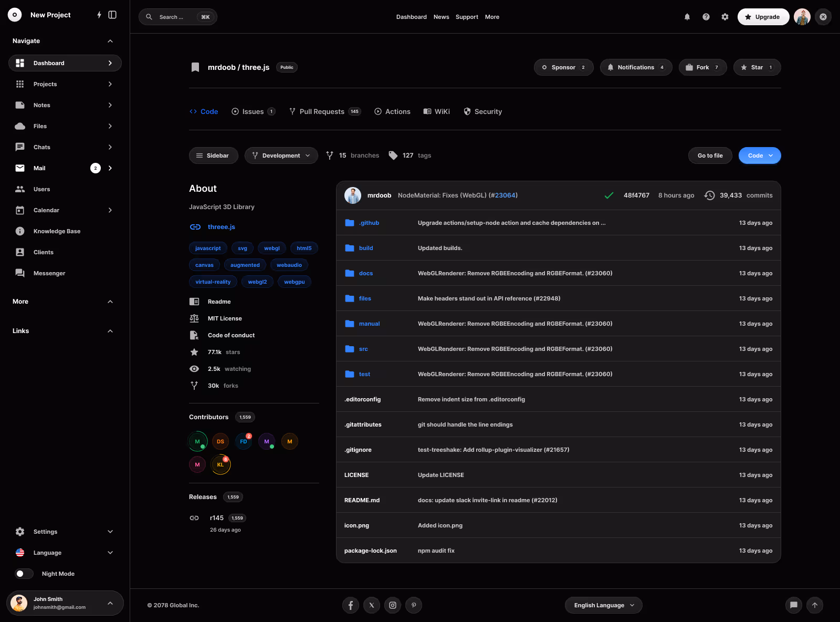
Task: Click the branches fork icon
Action: [x=330, y=155]
